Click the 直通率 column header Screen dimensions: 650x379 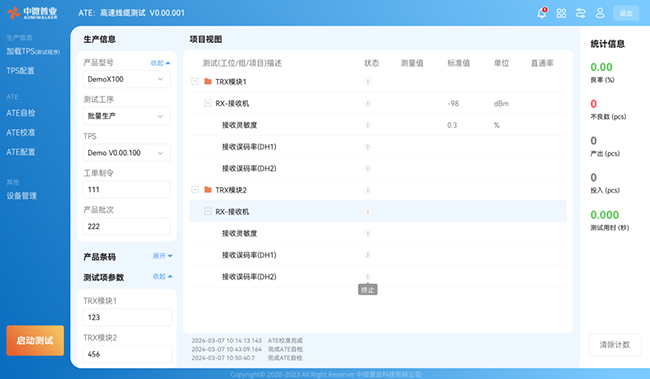(542, 63)
